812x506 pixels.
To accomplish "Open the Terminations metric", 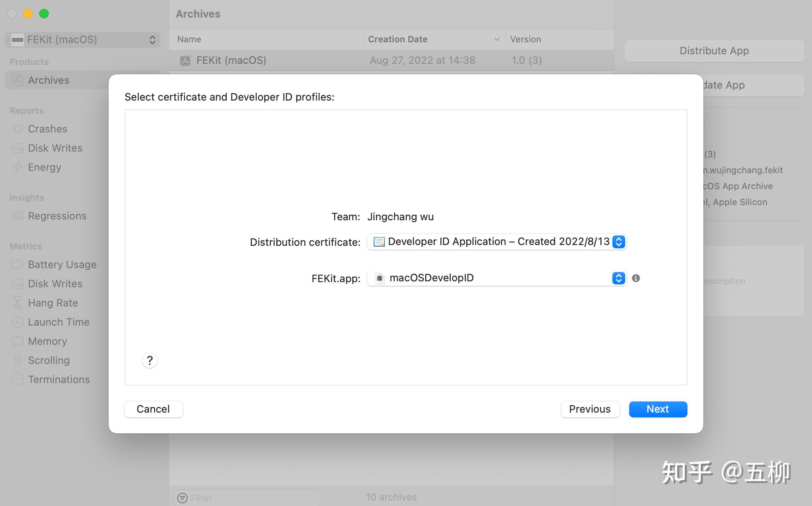I will tap(58, 379).
